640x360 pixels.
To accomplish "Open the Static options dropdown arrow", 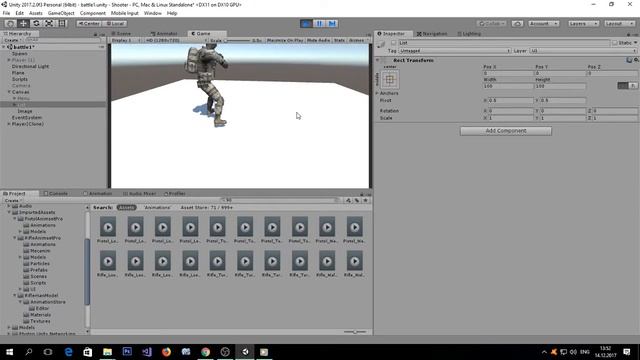I will click(x=636, y=42).
